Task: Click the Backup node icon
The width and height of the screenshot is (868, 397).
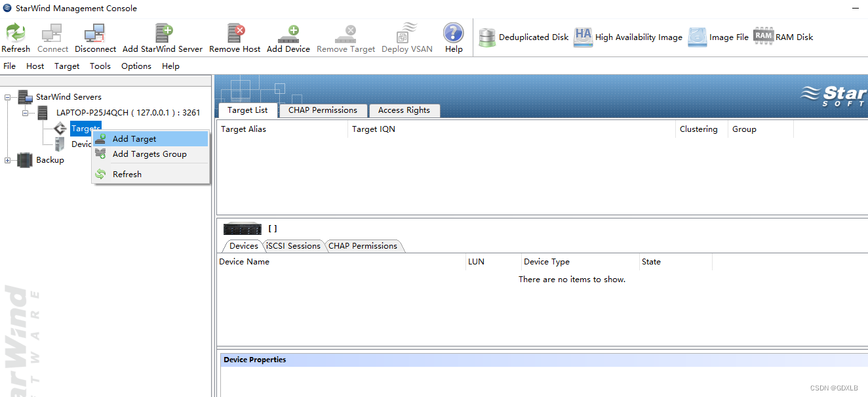Action: click(x=25, y=160)
